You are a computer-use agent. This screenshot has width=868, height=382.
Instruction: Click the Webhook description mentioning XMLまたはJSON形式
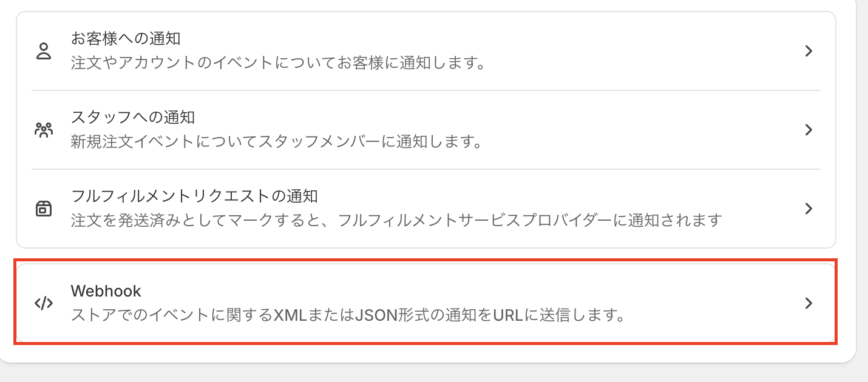coord(348,316)
